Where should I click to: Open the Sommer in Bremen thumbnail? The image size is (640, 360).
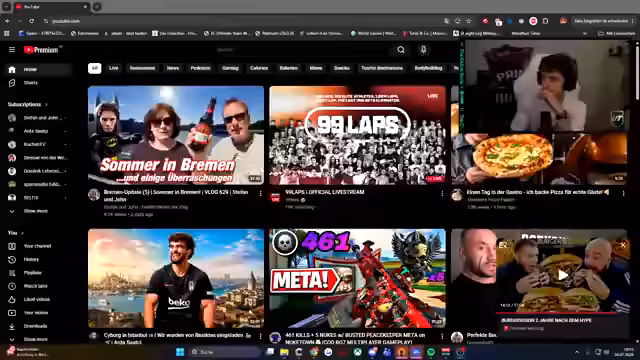click(x=176, y=135)
